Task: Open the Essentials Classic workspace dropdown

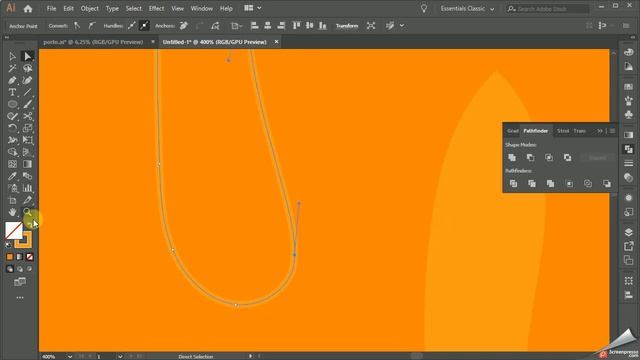Action: (x=467, y=9)
